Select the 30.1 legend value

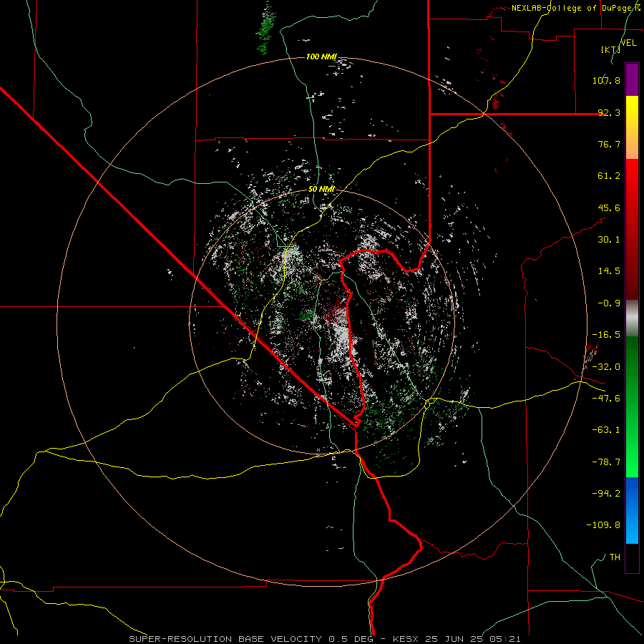point(609,240)
